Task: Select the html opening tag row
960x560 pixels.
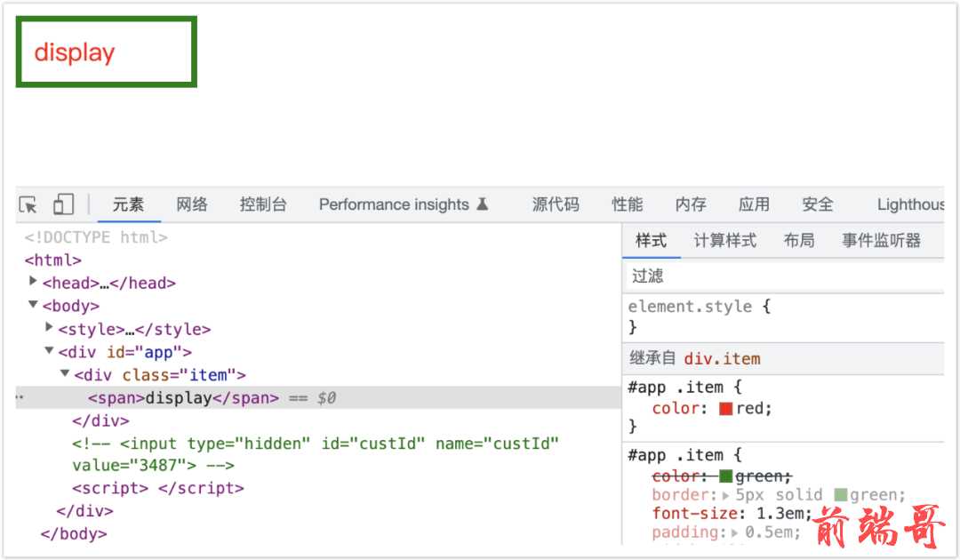Action: [53, 260]
